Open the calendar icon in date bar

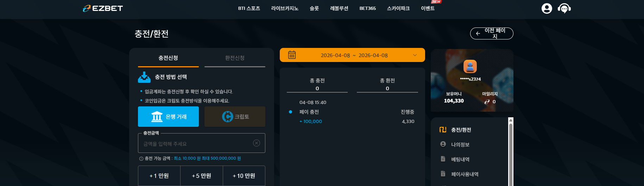point(292,55)
